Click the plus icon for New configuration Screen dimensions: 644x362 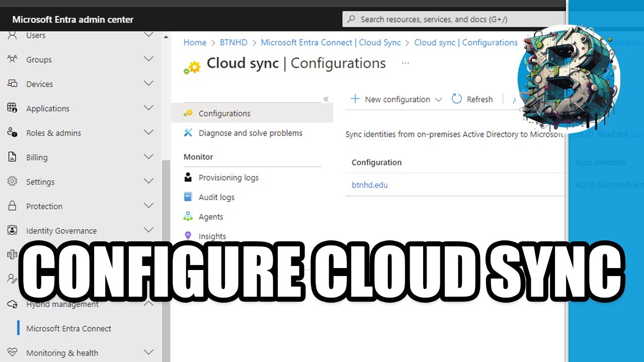point(355,99)
